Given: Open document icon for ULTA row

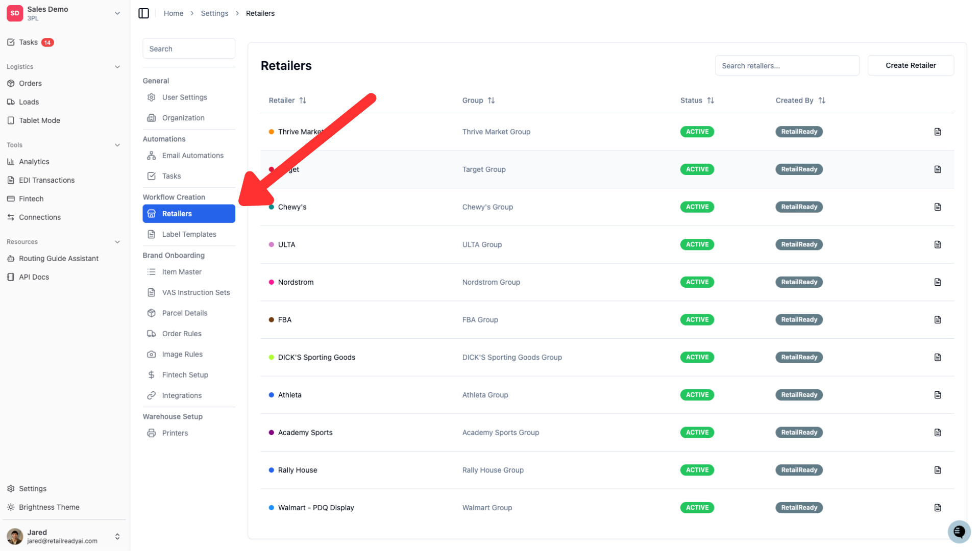Looking at the screenshot, I should pyautogui.click(x=938, y=244).
